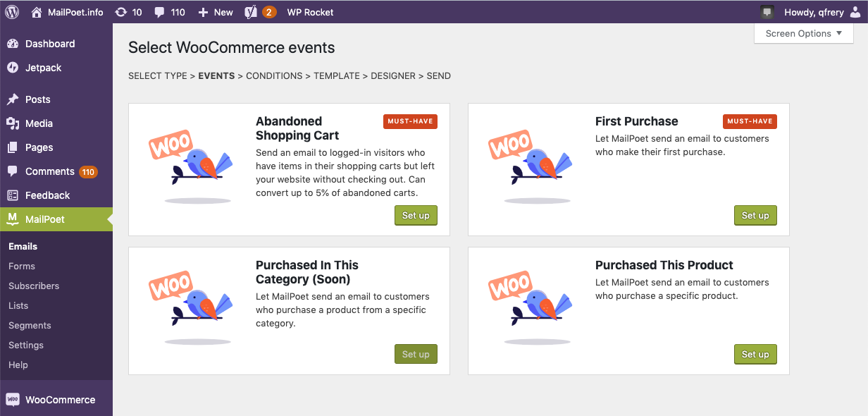Screen dimensions: 868x416
Task: Go to Segments in MailPoet submenu
Action: click(30, 325)
